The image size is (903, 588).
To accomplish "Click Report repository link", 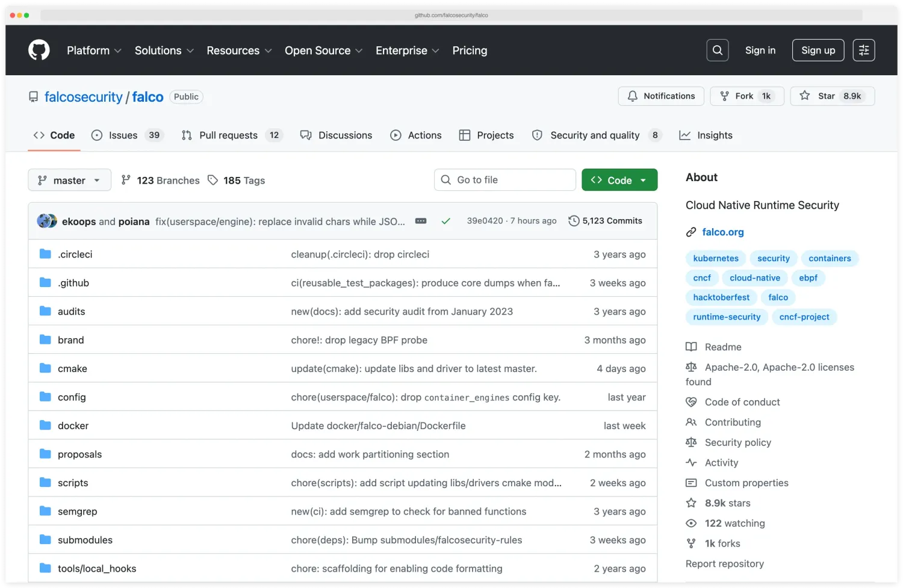I will click(725, 564).
